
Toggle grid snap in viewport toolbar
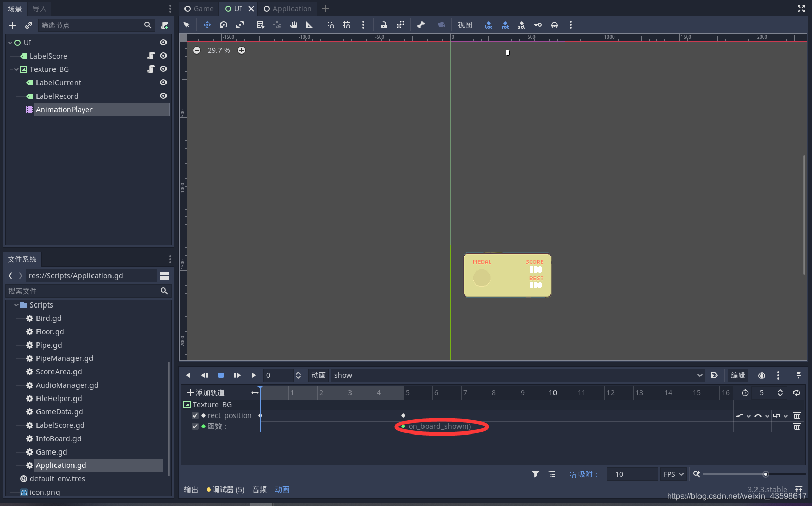(x=347, y=25)
